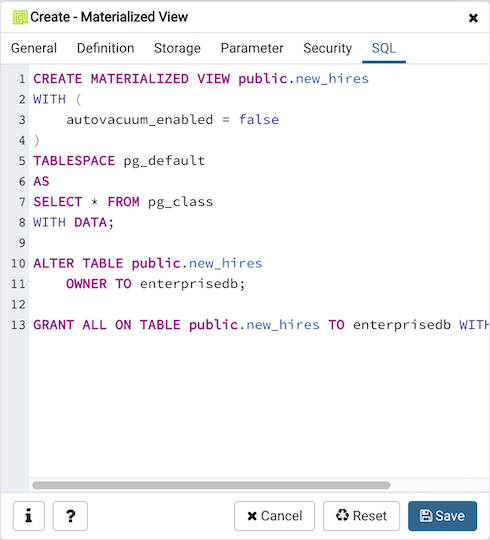Click the materialized view icon in title
This screenshot has width=490, height=540.
click(20, 17)
